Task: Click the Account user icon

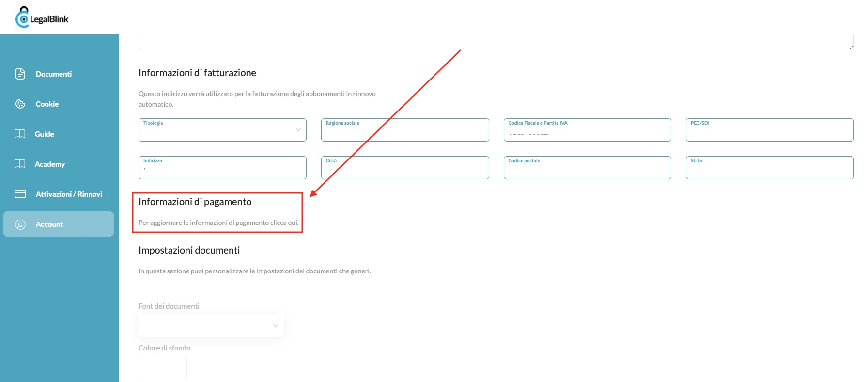Action: [x=20, y=224]
